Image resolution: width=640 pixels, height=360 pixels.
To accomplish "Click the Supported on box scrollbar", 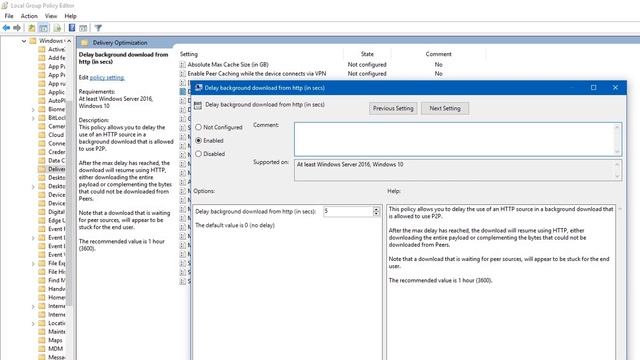I will tap(617, 170).
